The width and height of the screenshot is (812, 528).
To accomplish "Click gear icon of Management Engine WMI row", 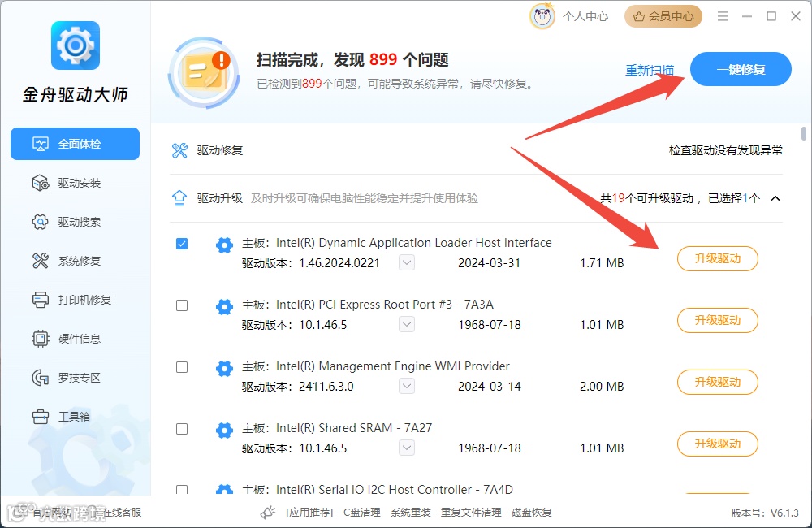I will coord(224,369).
